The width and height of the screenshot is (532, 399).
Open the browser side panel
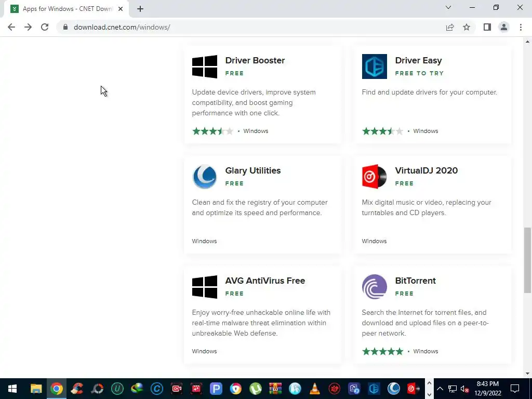pos(487,27)
